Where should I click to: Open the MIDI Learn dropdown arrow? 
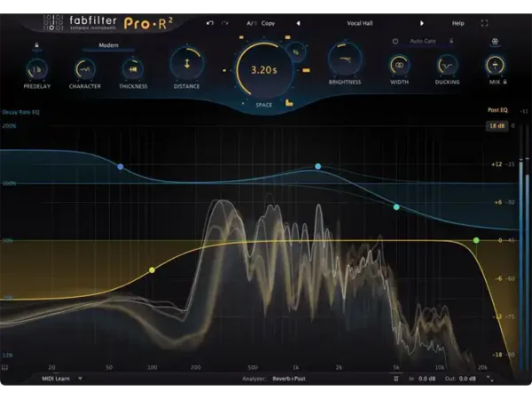(x=80, y=379)
